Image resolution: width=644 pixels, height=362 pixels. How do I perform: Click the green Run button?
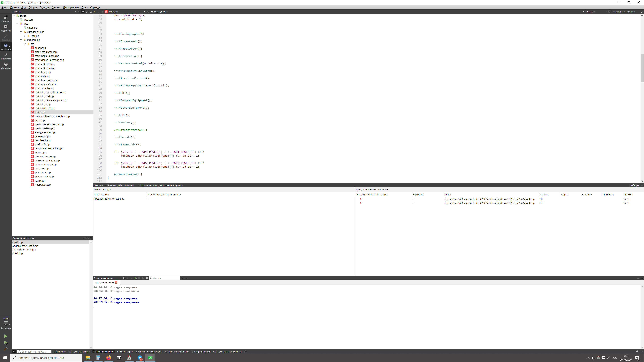click(x=6, y=336)
